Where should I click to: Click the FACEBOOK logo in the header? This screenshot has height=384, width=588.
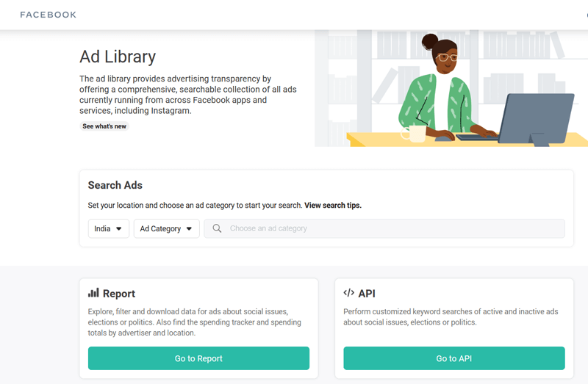(x=48, y=15)
